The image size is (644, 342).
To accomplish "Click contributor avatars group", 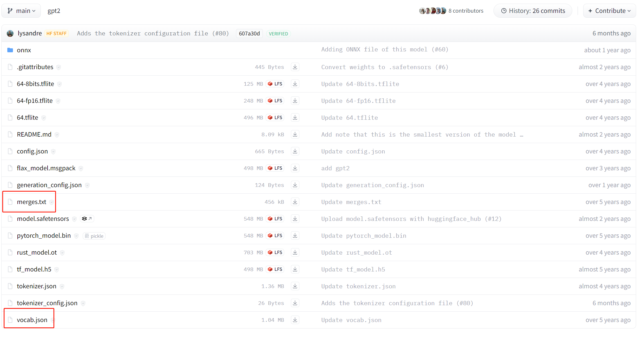I will [432, 11].
